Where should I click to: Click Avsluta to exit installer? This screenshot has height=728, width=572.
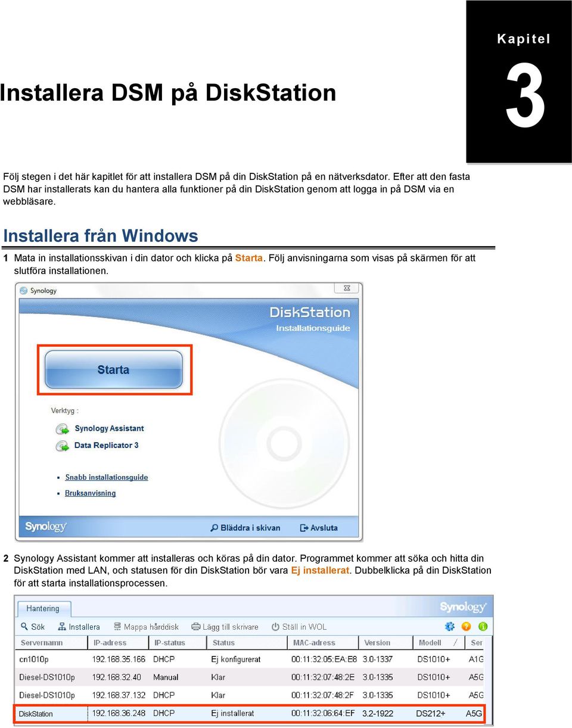[x=319, y=528]
